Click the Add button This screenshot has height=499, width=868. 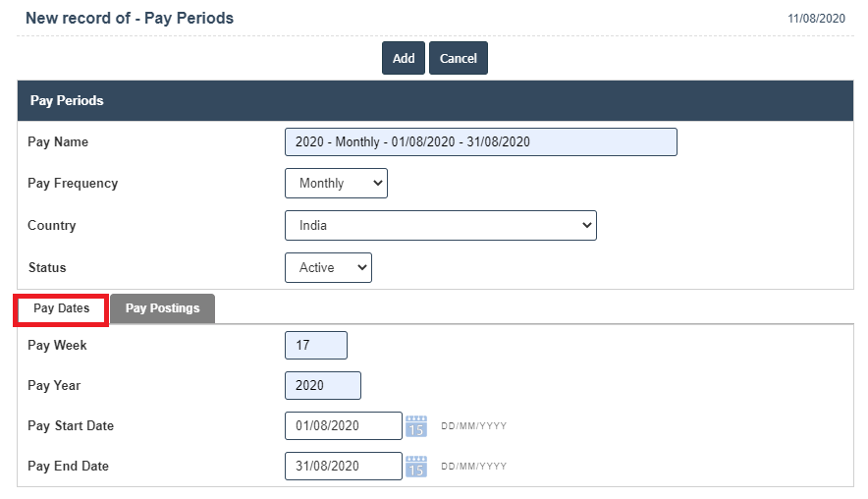point(404,58)
